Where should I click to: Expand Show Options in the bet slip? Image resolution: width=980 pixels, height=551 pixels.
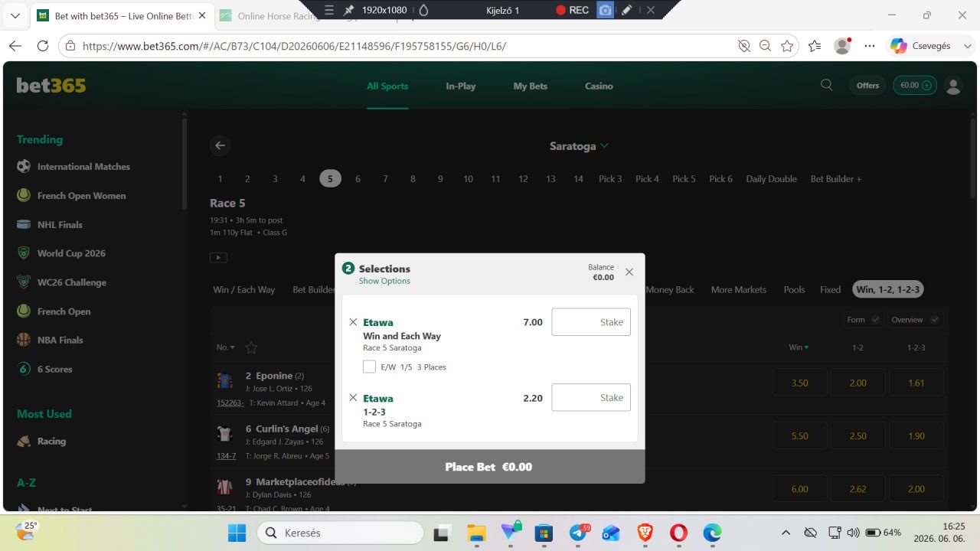(384, 281)
